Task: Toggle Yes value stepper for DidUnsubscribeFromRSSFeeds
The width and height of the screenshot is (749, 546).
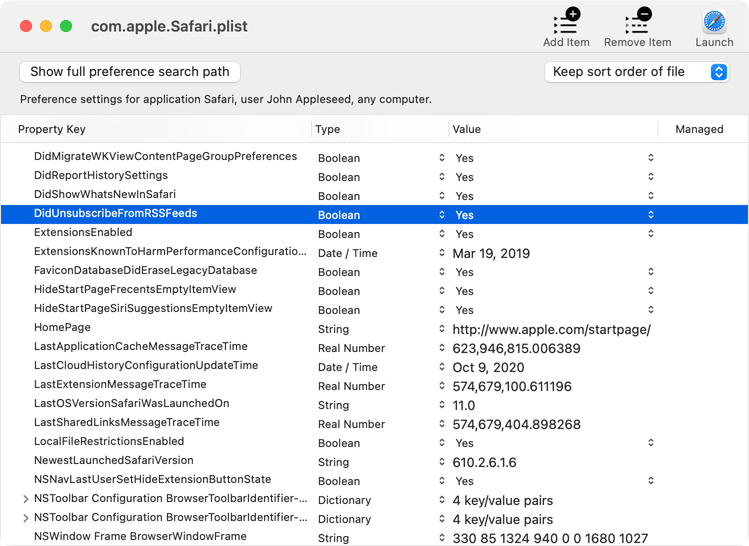Action: click(x=651, y=214)
